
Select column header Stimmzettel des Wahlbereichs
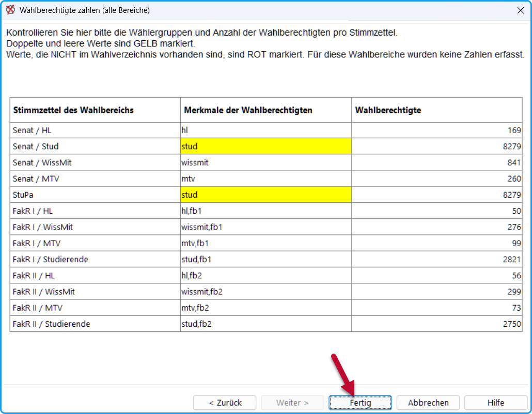coord(95,110)
